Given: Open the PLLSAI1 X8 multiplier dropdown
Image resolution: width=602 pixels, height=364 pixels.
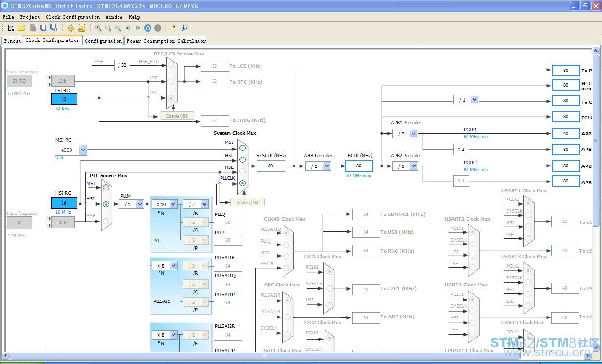Looking at the screenshot, I should point(173,266).
